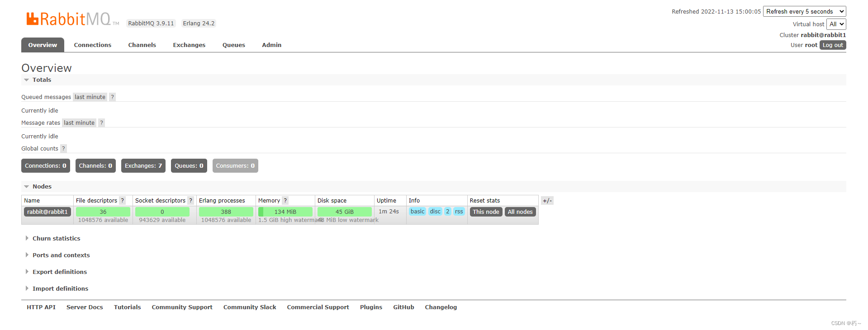Switch to the Connections tab
This screenshot has width=868, height=330.
coord(93,45)
